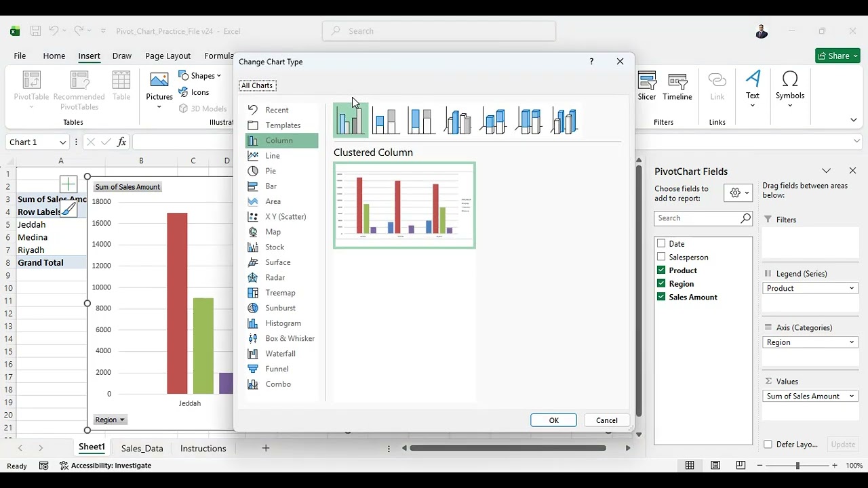
Task: Open Product dropdown in Legend area
Action: 852,288
